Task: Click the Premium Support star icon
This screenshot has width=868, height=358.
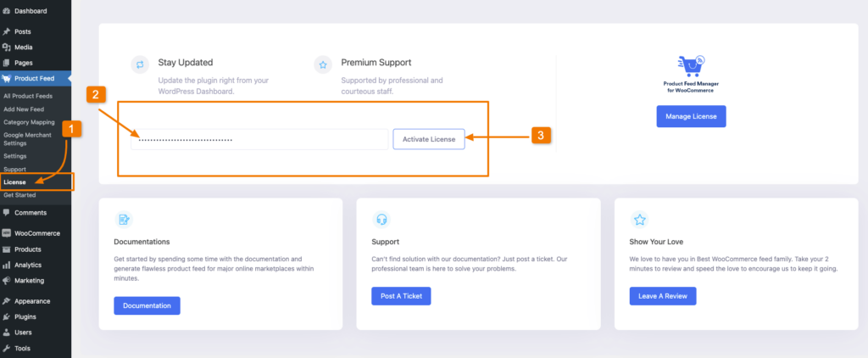Action: 323,64
